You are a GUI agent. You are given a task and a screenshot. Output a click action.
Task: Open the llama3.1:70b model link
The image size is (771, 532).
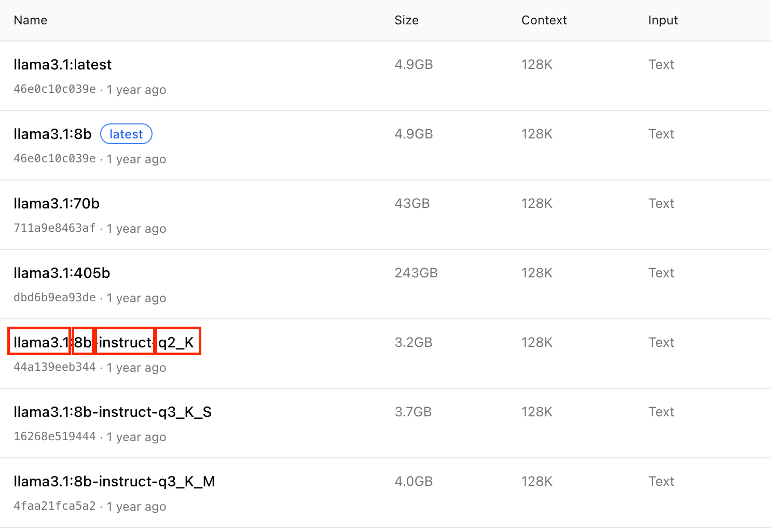pyautogui.click(x=57, y=204)
